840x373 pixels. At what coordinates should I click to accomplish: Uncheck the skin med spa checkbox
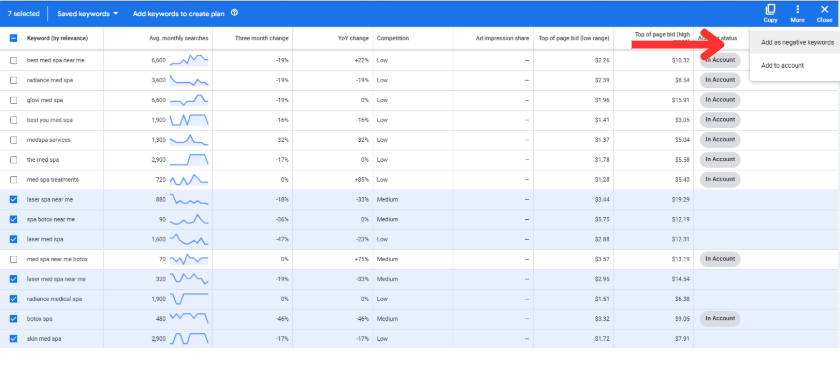coord(13,339)
